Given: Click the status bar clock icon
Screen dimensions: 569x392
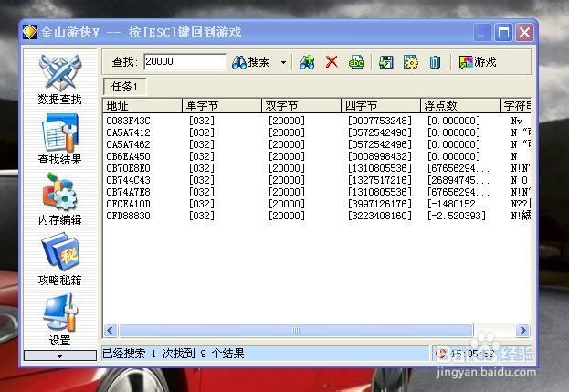Looking at the screenshot, I should (441, 353).
